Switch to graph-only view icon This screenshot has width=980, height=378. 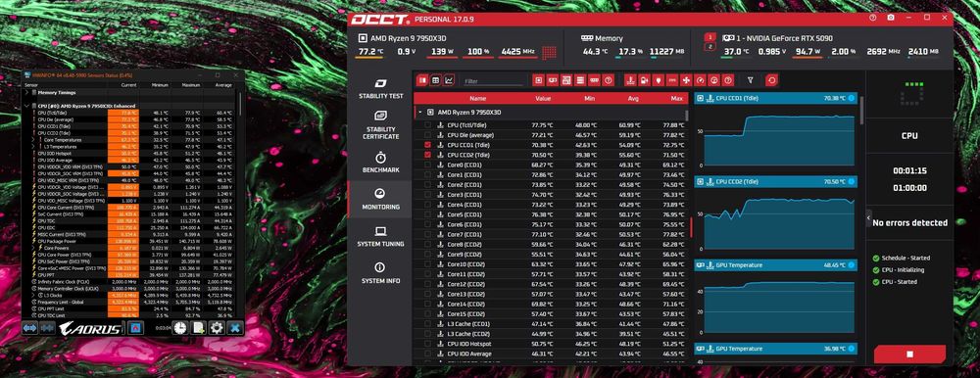click(449, 80)
